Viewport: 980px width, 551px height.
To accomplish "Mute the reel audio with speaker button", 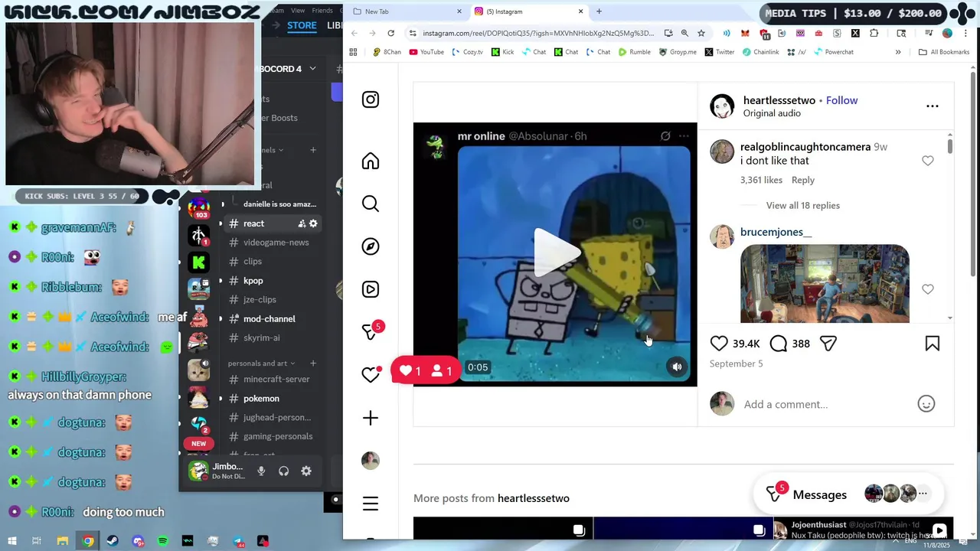I will (677, 367).
